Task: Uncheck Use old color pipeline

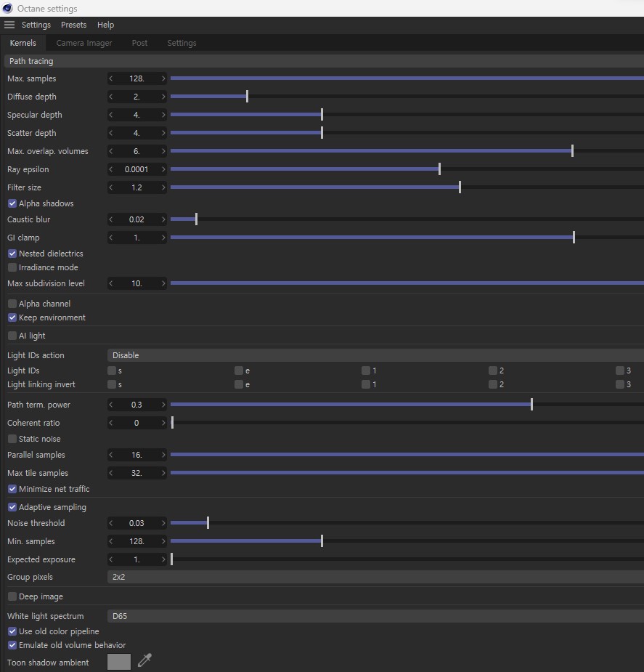Action: 12,631
